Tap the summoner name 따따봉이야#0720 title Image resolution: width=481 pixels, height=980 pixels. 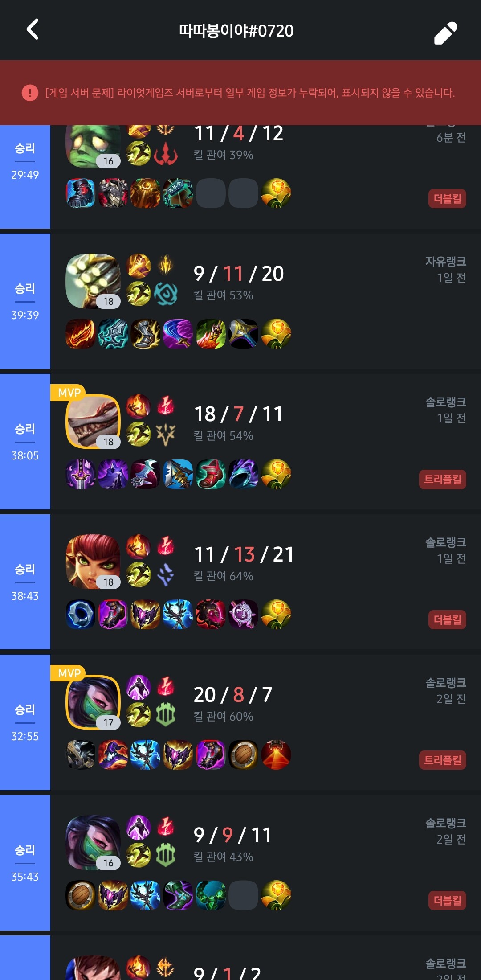pyautogui.click(x=236, y=31)
